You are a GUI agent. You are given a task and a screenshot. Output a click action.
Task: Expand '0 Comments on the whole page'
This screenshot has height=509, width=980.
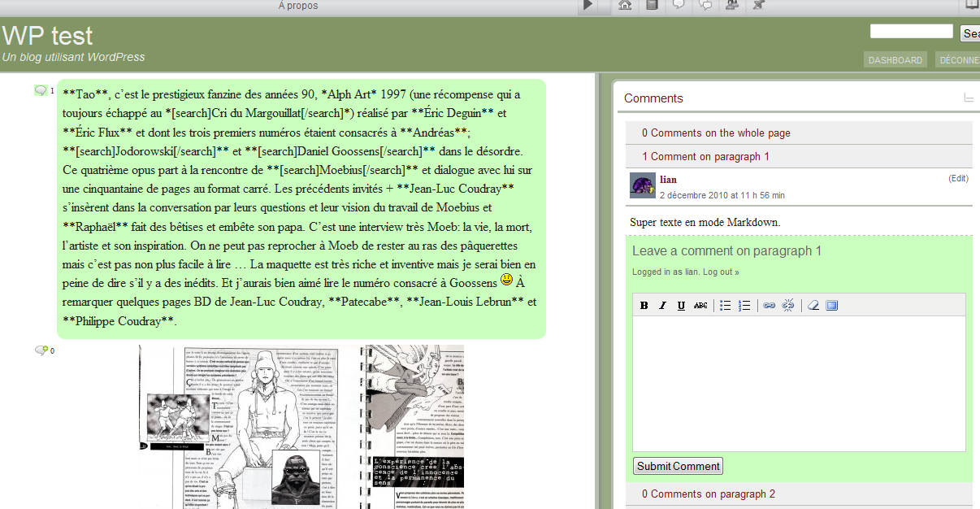pyautogui.click(x=799, y=133)
